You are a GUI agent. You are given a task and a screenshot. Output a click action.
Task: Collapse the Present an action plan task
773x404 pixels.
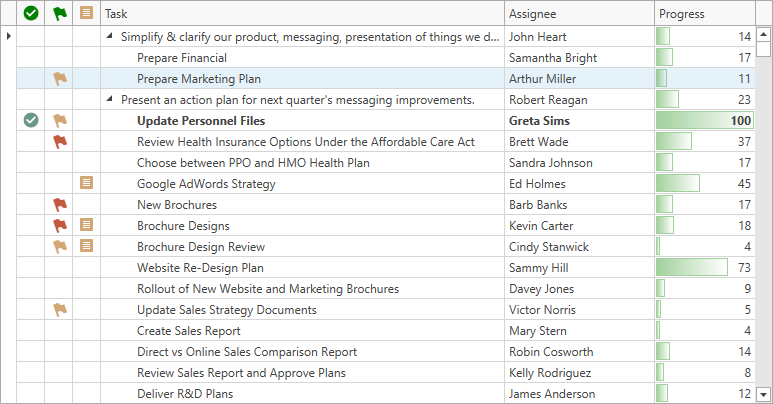click(x=109, y=99)
